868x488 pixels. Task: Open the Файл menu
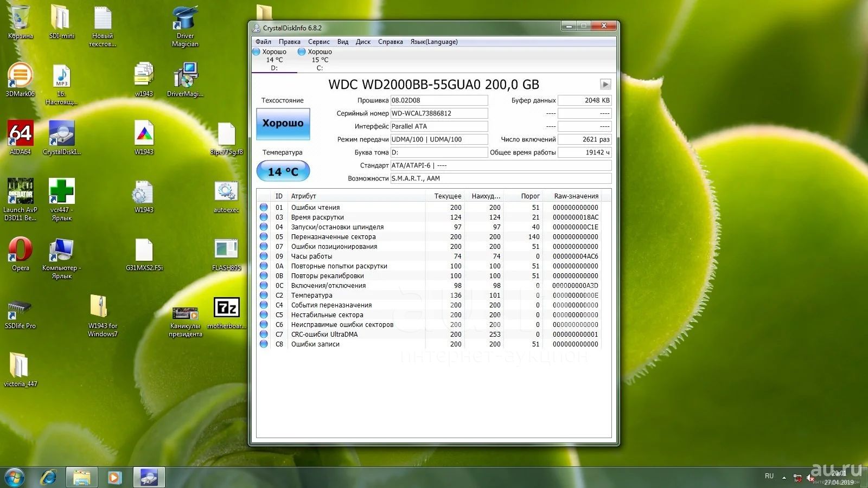pos(263,42)
